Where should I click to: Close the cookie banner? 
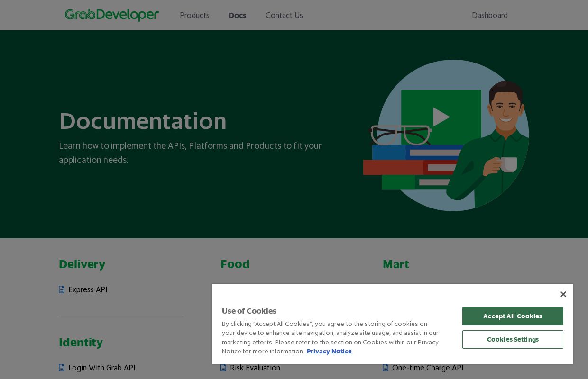(563, 294)
